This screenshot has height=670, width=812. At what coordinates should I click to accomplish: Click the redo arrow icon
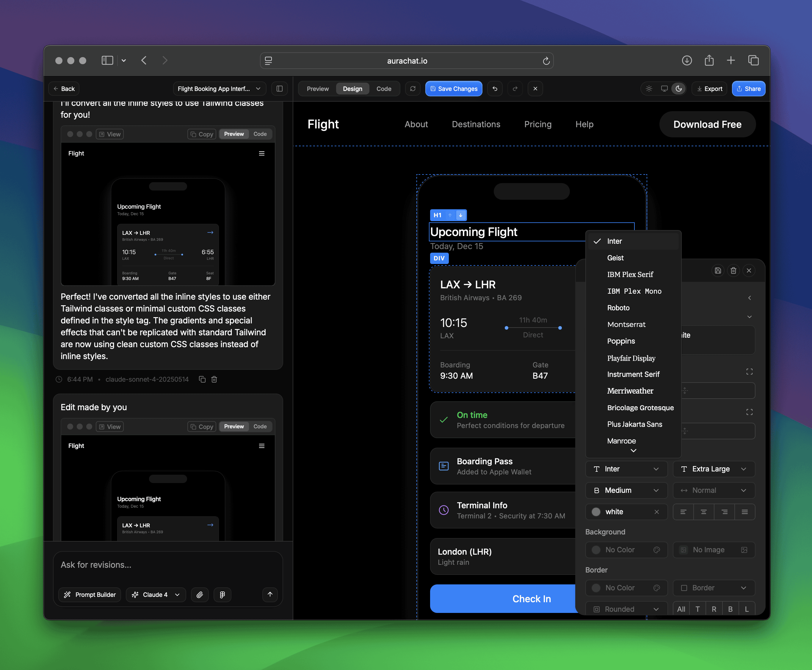point(515,89)
